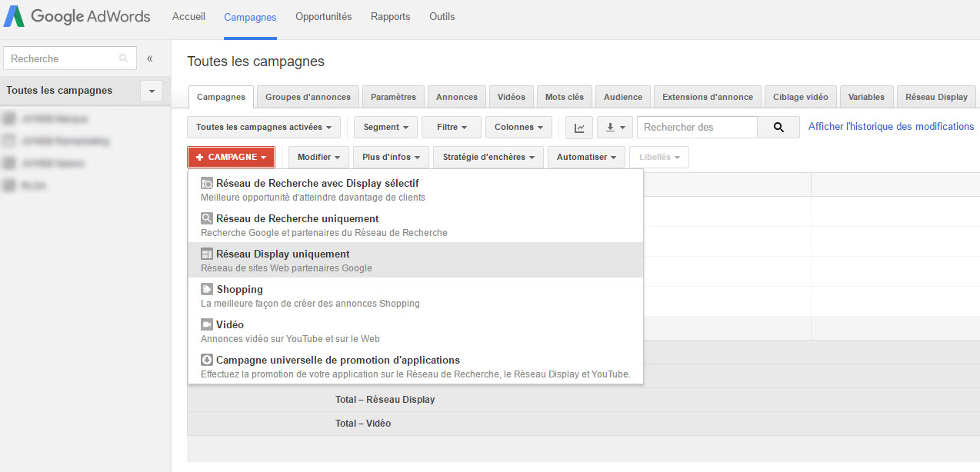Viewport: 980px width, 472px height.
Task: Open Toutes les campagnes activées filter
Action: (x=264, y=127)
